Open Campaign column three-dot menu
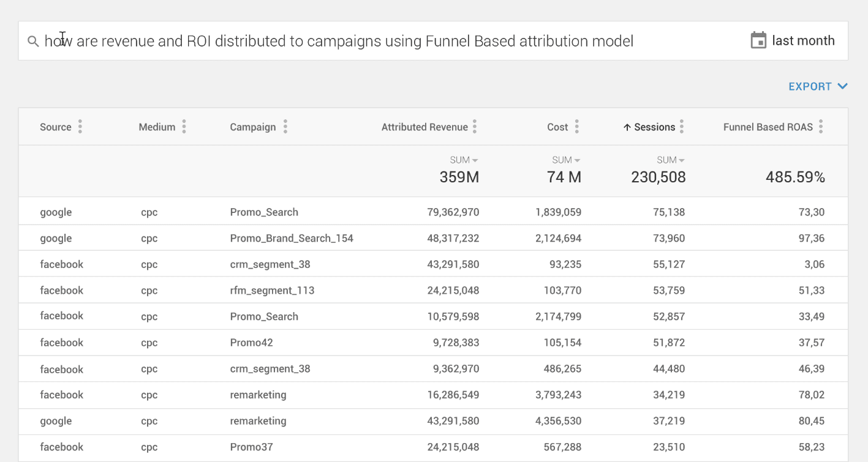Viewport: 868px width, 462px height. click(x=285, y=127)
